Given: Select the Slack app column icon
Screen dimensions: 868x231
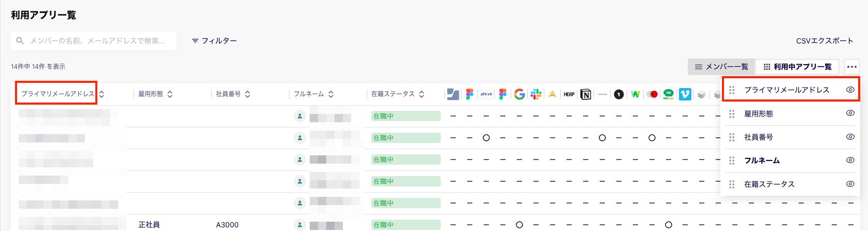Looking at the screenshot, I should click(x=536, y=94).
